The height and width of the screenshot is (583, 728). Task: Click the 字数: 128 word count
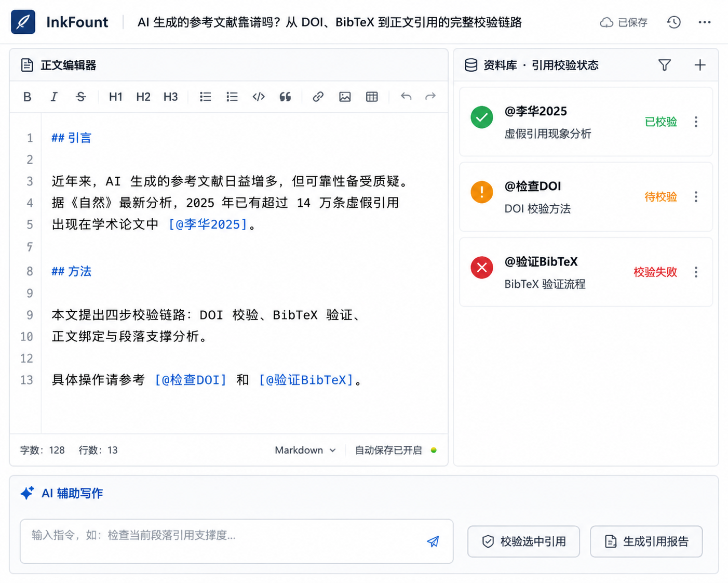(43, 450)
